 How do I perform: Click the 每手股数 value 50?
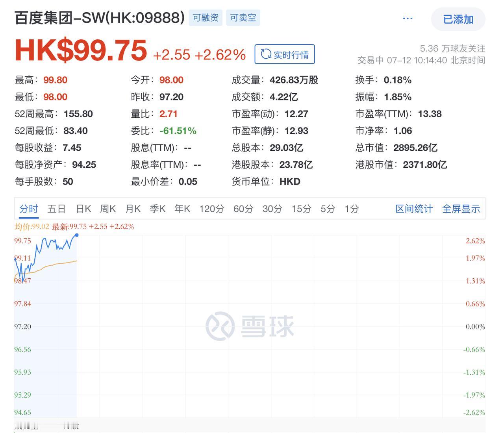tap(68, 181)
